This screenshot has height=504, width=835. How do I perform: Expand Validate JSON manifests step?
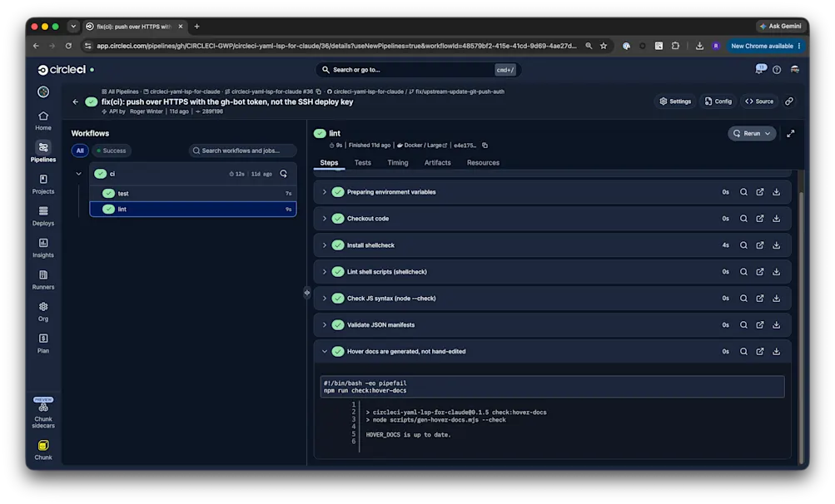325,325
